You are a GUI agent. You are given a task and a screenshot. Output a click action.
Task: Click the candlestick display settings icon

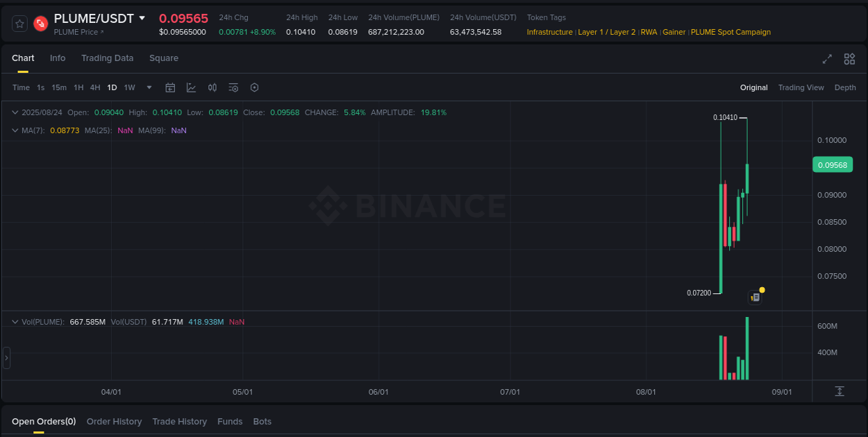(212, 87)
